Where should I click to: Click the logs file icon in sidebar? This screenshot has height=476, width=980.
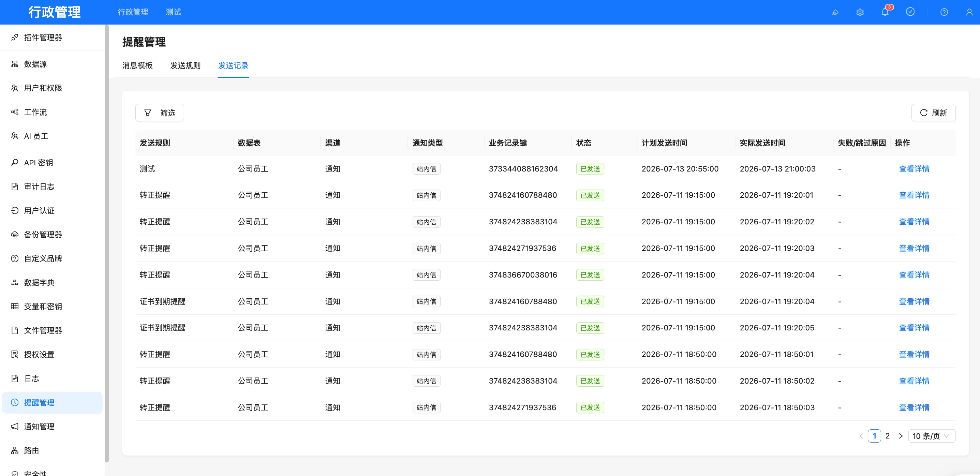(x=14, y=378)
